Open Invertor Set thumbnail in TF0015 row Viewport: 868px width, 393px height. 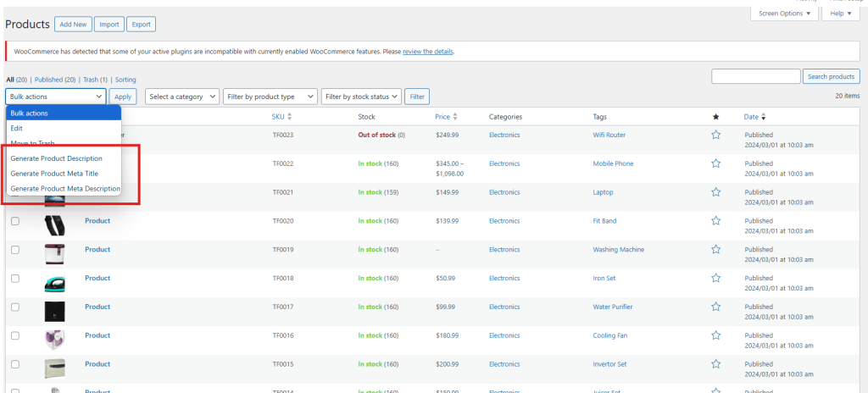[x=55, y=368]
